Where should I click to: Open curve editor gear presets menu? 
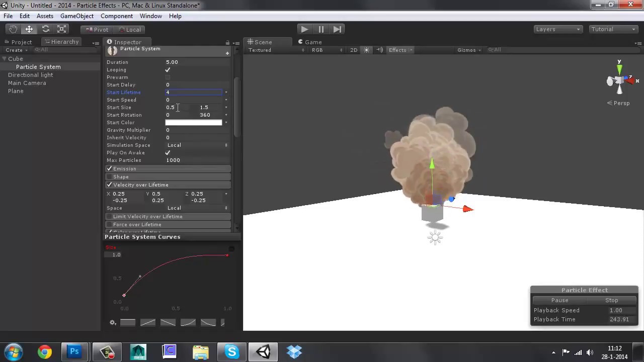pos(113,323)
